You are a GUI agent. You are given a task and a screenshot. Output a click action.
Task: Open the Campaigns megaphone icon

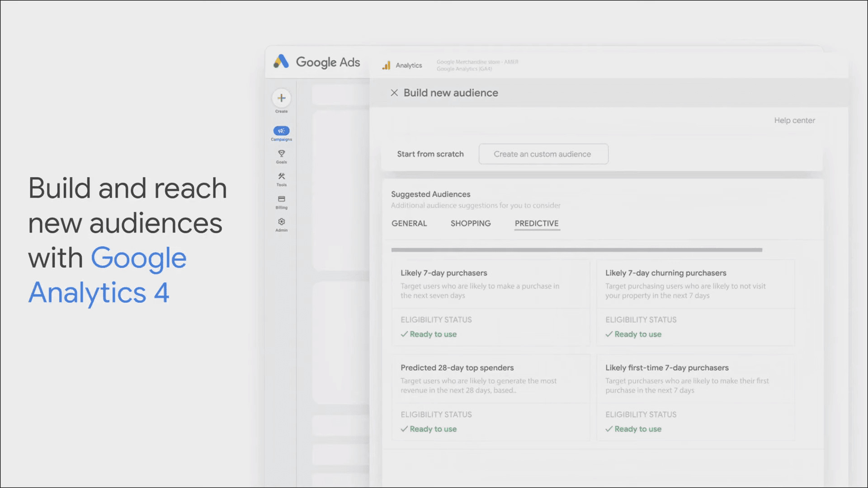tap(281, 131)
